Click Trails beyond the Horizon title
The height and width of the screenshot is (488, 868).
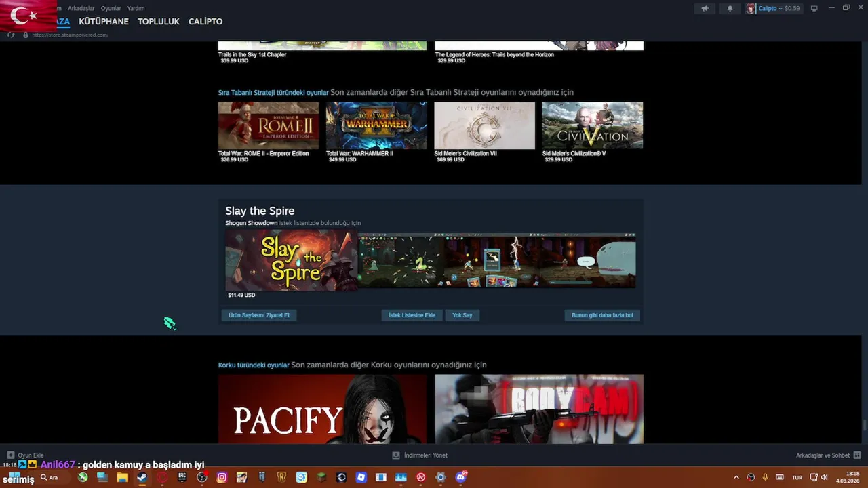[494, 54]
